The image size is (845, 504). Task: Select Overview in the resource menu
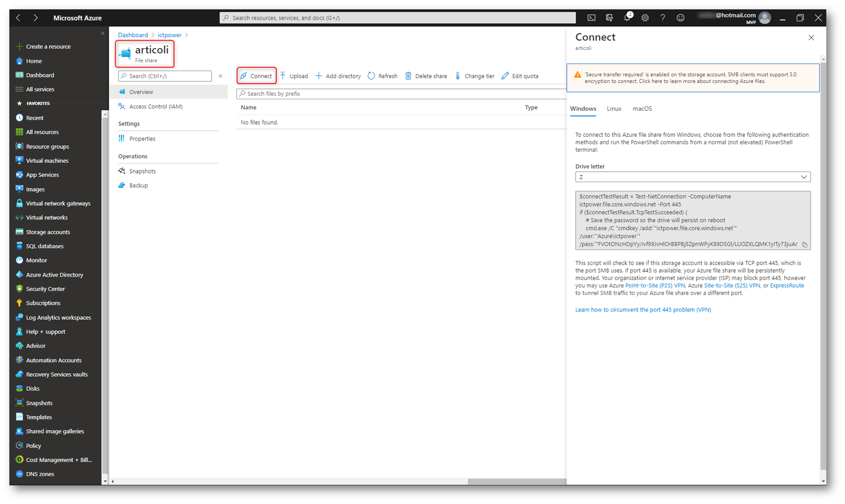click(x=168, y=92)
